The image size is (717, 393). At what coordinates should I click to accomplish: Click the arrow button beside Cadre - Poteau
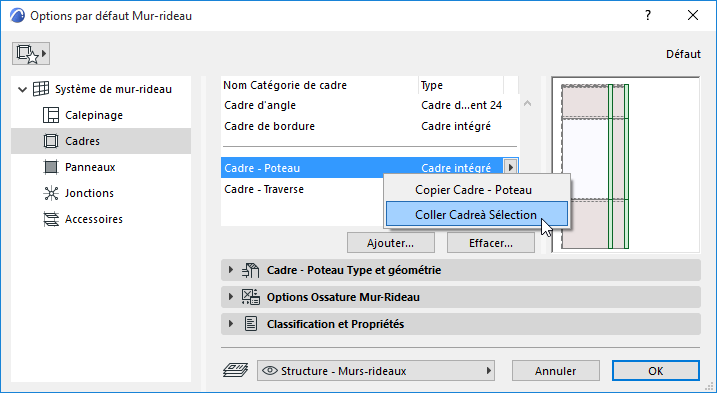510,167
